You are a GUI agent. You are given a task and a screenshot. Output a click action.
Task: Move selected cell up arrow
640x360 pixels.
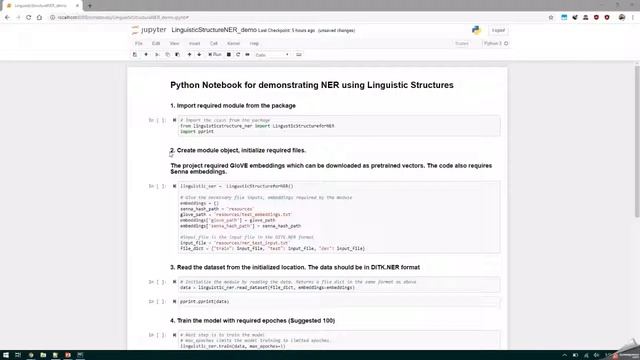(x=189, y=54)
